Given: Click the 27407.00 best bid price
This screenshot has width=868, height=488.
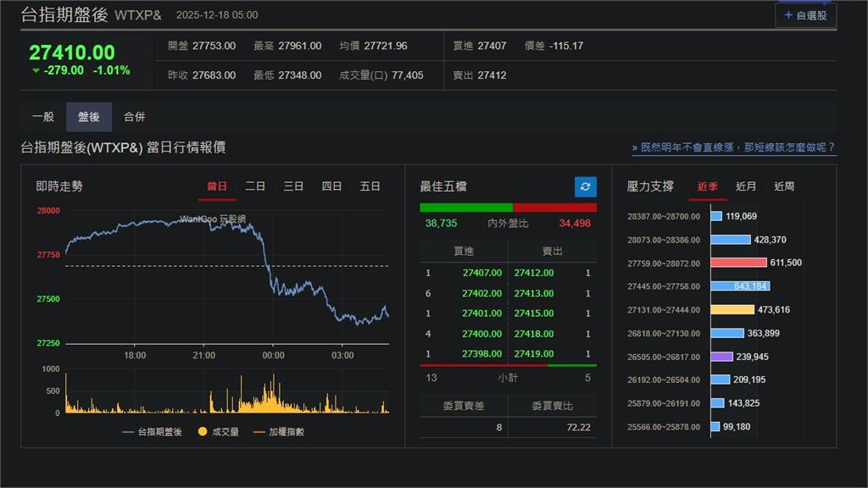Looking at the screenshot, I should click(482, 273).
